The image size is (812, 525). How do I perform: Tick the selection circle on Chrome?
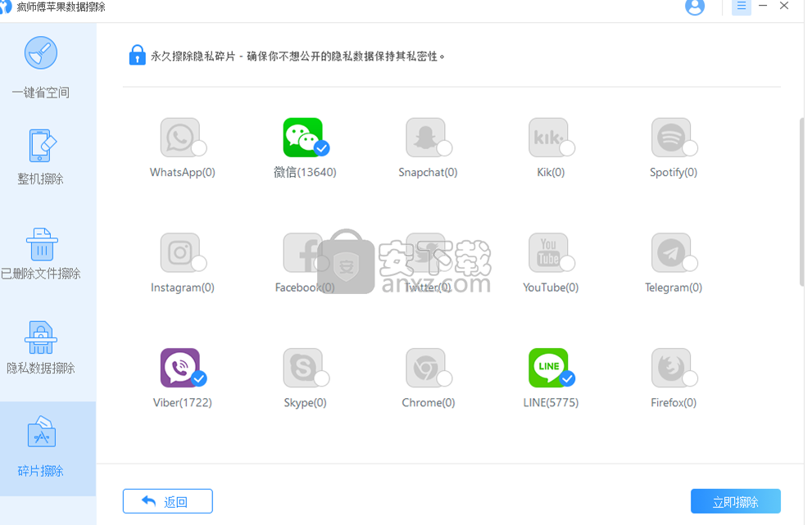445,378
